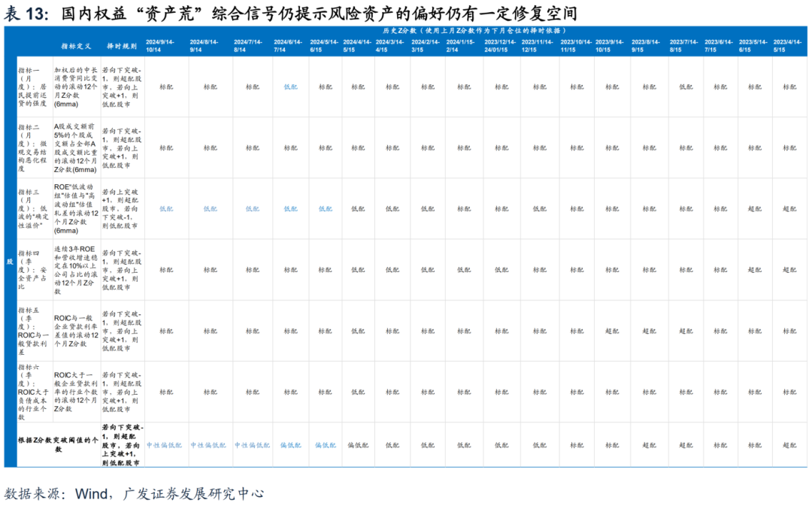Image resolution: width=812 pixels, height=509 pixels.
Task: Select the 择时规则 column header
Action: [x=122, y=46]
